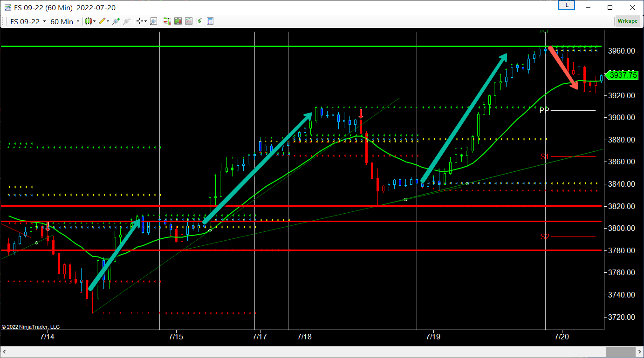
Task: Open the Indicators icon
Action: coord(189,21)
